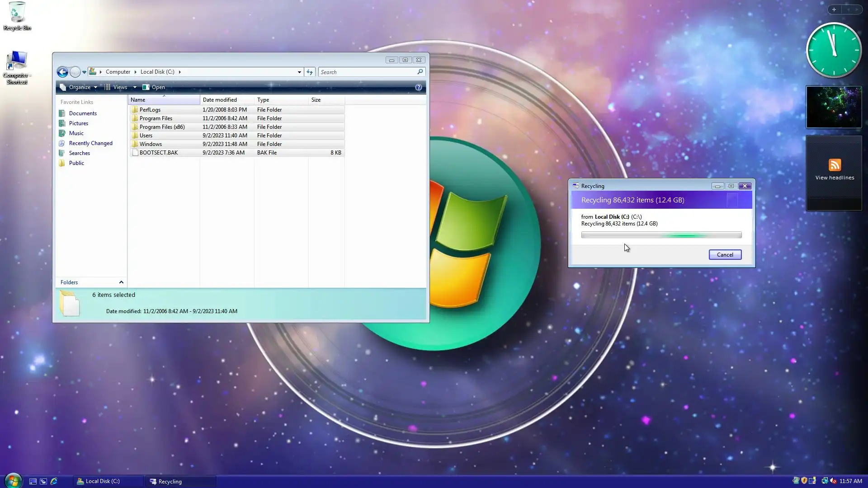Click the Explorer help question mark icon
Screen dimensions: 868x488
[x=418, y=87]
